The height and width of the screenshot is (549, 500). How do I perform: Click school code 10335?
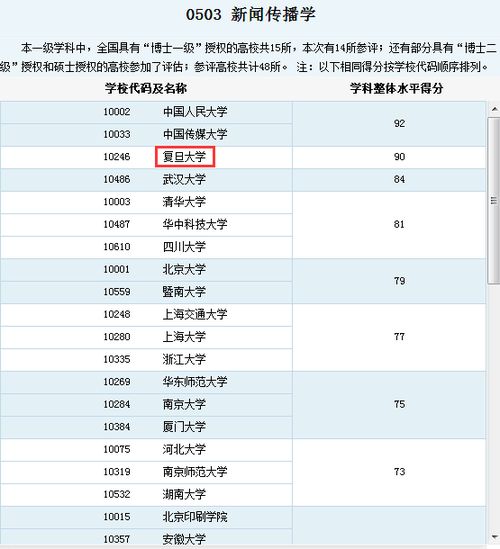(x=117, y=359)
